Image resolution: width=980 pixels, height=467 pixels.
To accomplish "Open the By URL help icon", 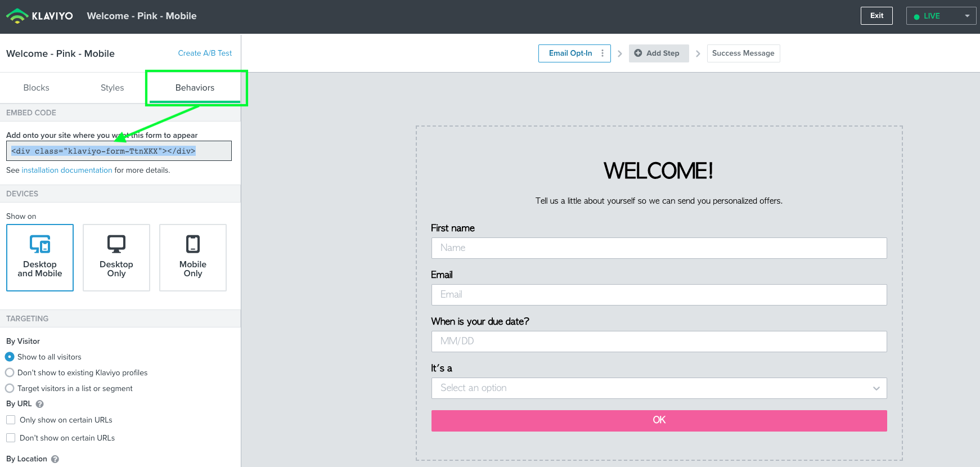I will coord(40,404).
